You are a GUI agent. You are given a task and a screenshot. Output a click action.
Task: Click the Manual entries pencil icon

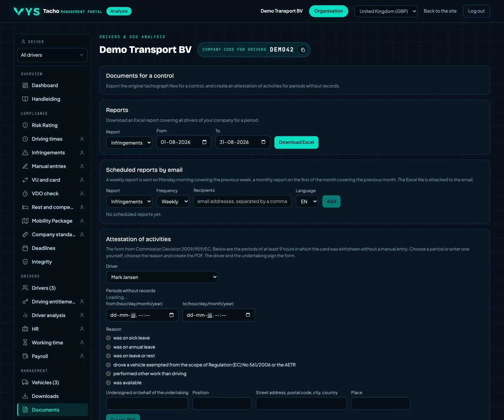coord(25,166)
